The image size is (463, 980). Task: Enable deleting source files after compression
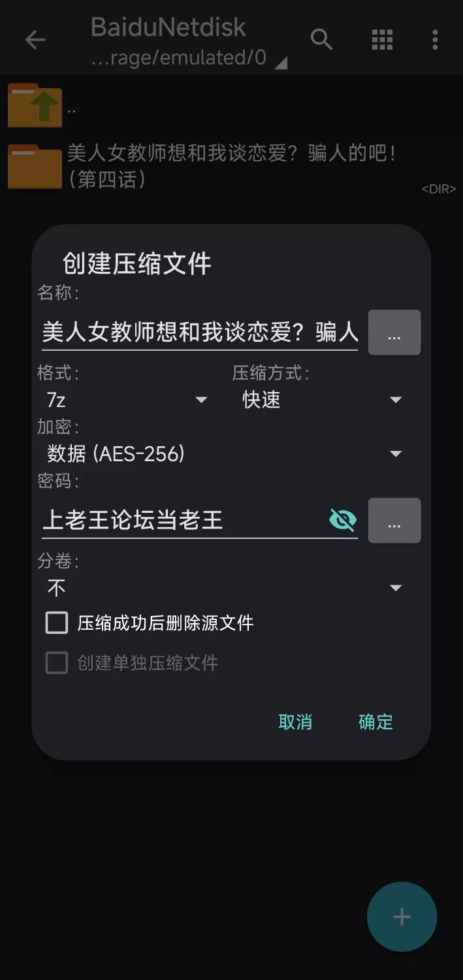pyautogui.click(x=56, y=623)
